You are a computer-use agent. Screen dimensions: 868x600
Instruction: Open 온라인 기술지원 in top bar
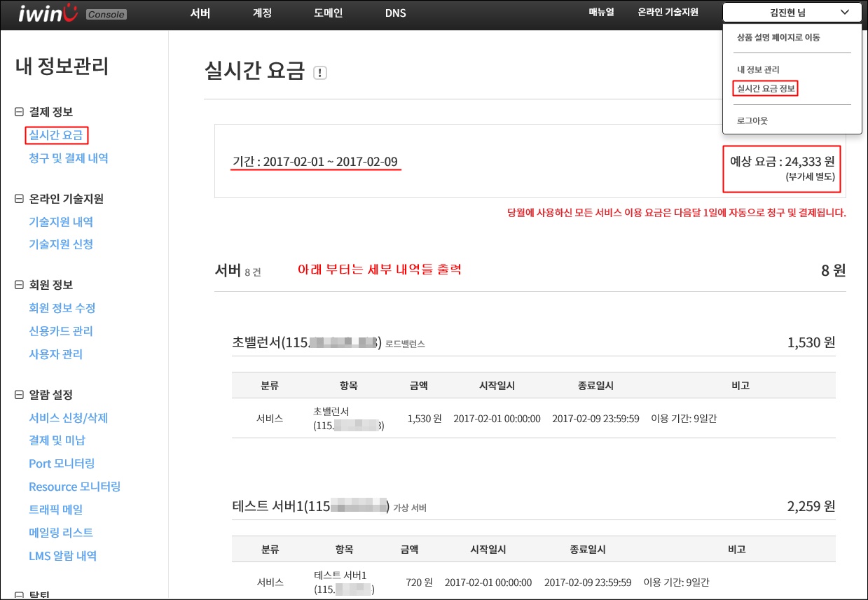[x=668, y=12]
